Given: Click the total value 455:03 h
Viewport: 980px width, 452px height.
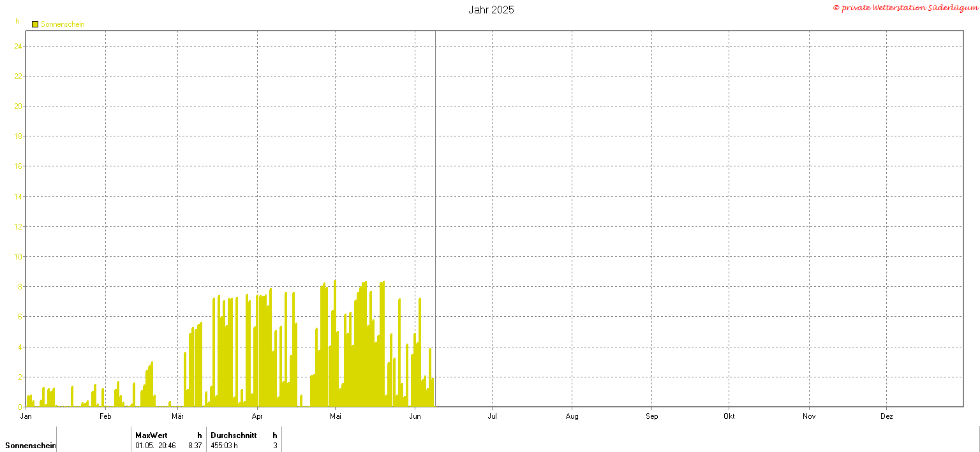Looking at the screenshot, I should (224, 446).
